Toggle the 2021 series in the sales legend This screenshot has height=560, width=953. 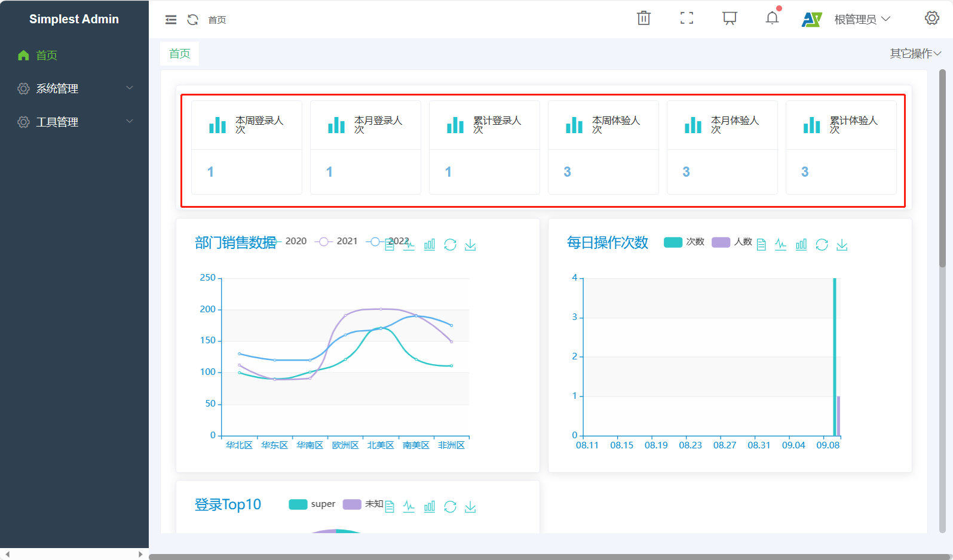coord(336,241)
